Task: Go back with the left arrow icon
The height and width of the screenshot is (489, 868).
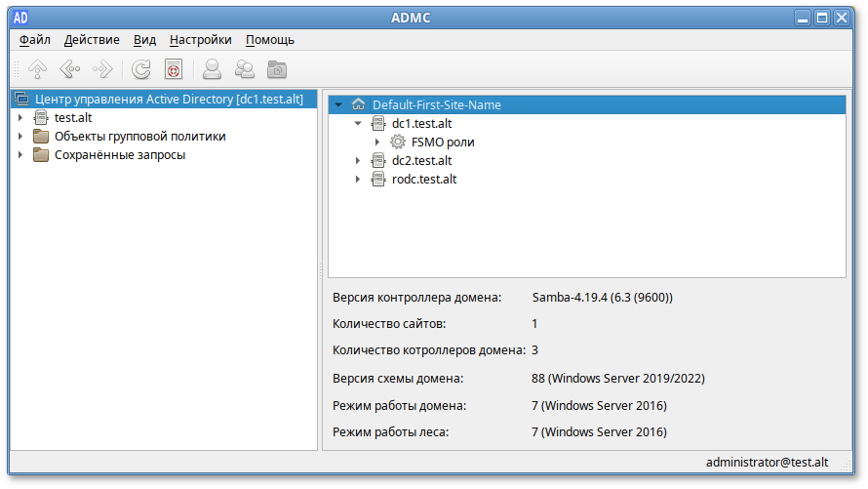Action: (x=70, y=69)
